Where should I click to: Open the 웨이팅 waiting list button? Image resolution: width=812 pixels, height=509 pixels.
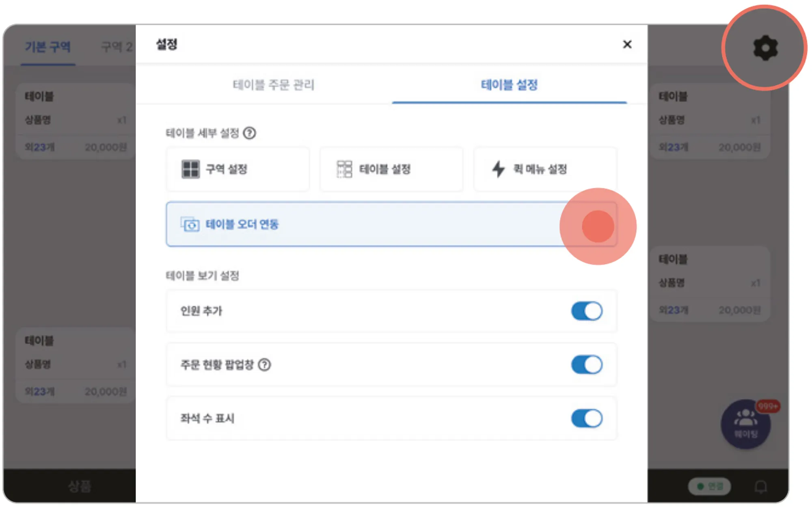click(x=746, y=424)
